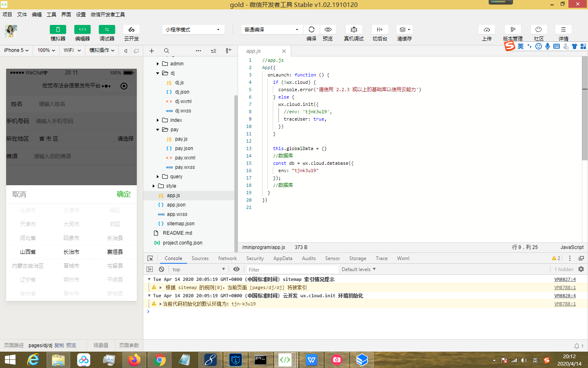Click the VM8827:4 source link
The image size is (588, 368).
coord(565,279)
